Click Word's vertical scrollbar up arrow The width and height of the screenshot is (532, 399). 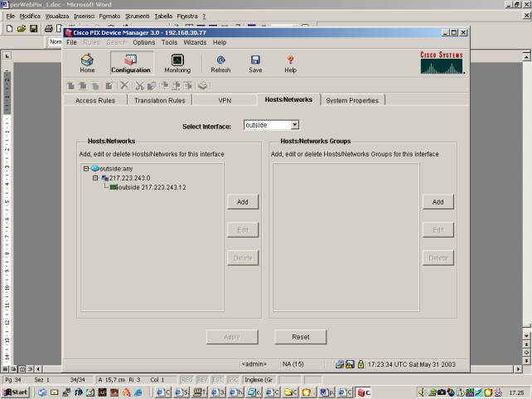click(x=526, y=56)
